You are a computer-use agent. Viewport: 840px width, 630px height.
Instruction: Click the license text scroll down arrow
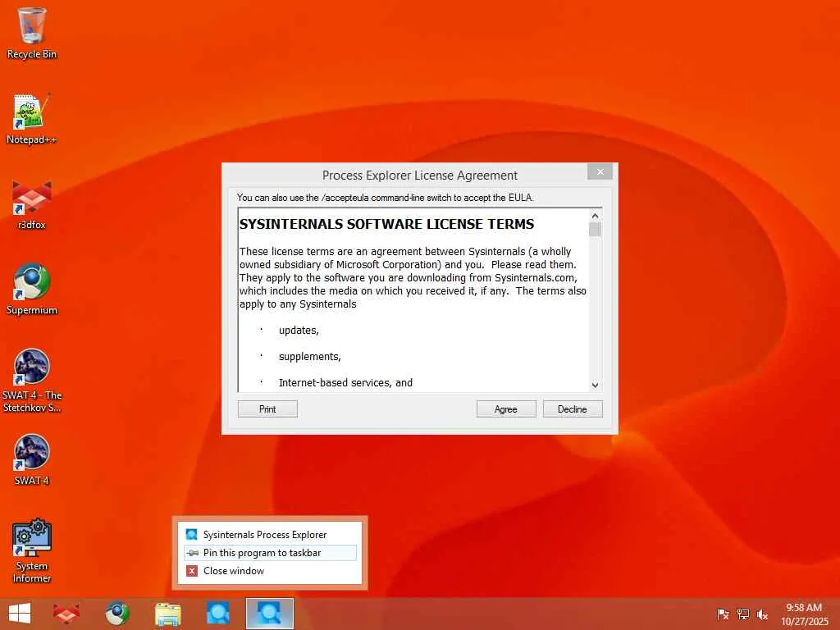(596, 386)
